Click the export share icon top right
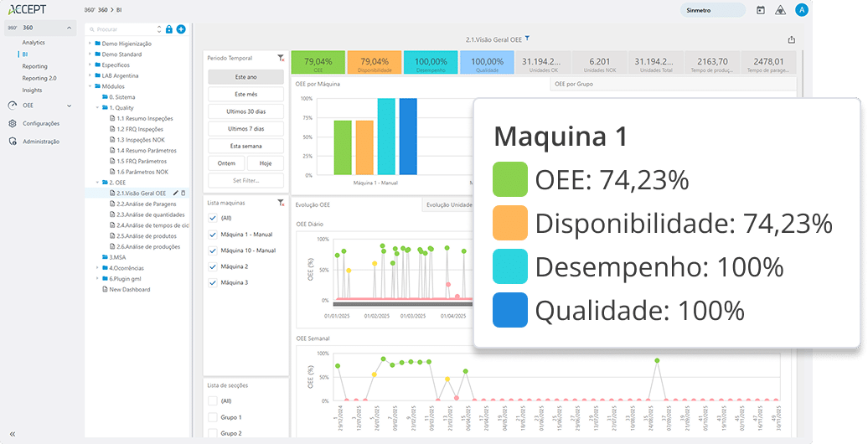868x444 pixels. pos(792,39)
